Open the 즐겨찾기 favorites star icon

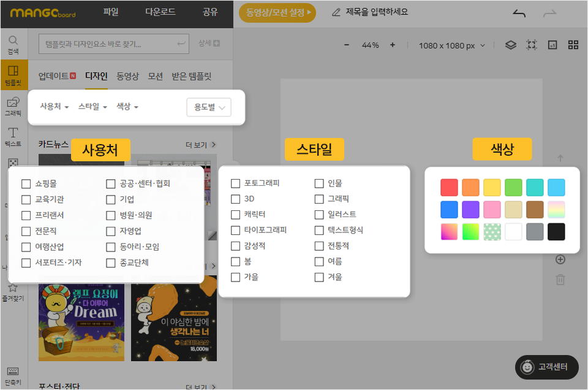(x=13, y=292)
